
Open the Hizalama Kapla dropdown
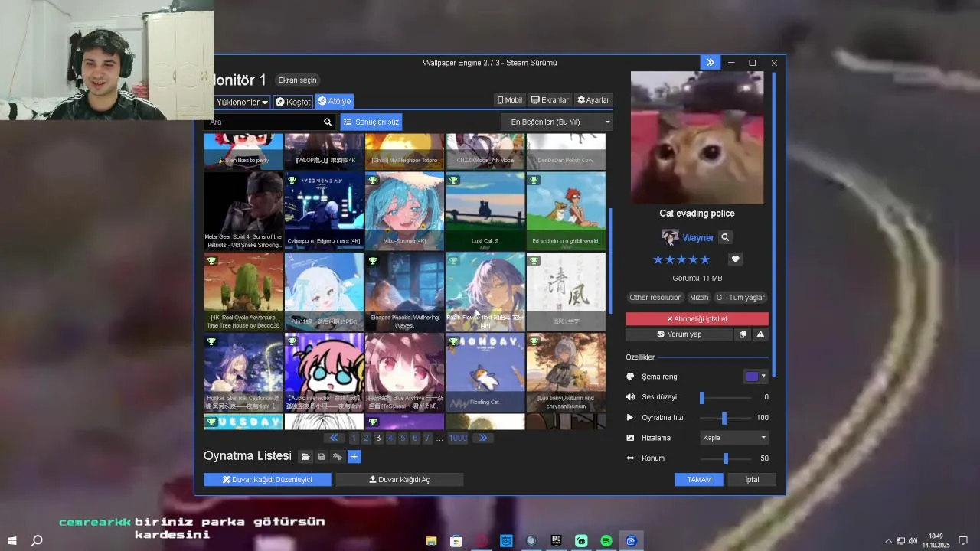coord(734,438)
